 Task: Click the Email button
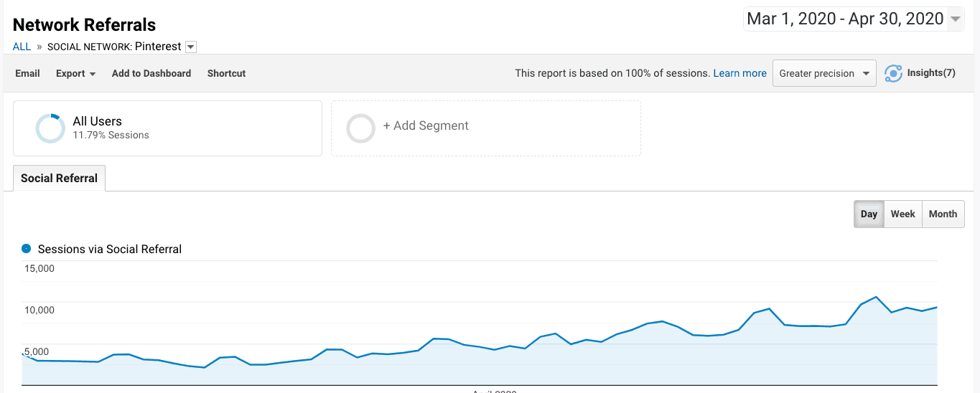[x=27, y=73]
